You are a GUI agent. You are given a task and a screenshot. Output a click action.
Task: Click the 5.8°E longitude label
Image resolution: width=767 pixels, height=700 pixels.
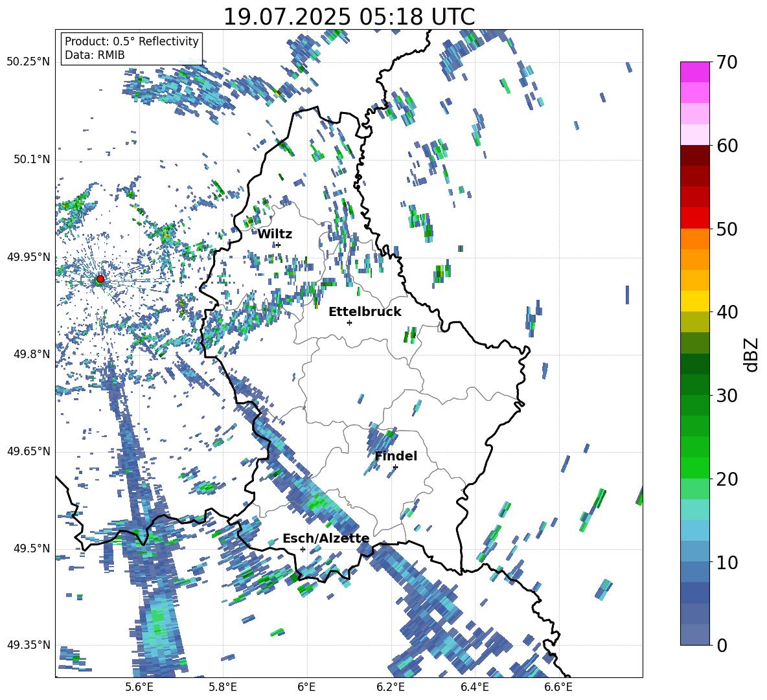pyautogui.click(x=223, y=687)
